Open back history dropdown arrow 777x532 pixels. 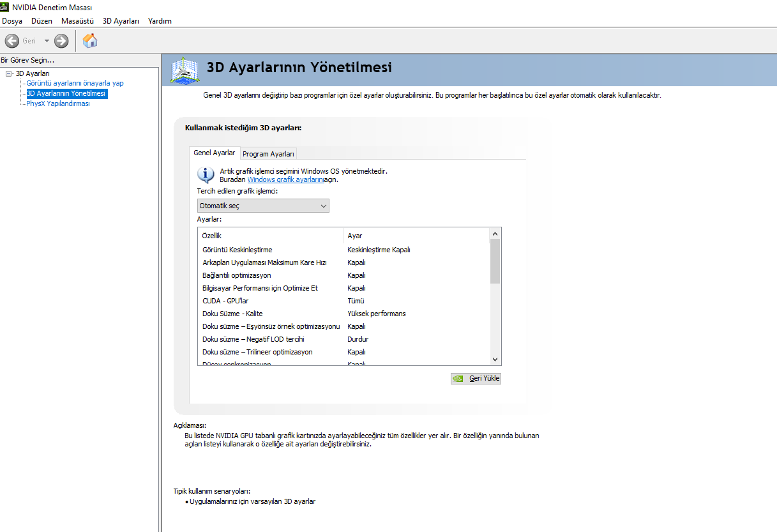click(x=47, y=41)
